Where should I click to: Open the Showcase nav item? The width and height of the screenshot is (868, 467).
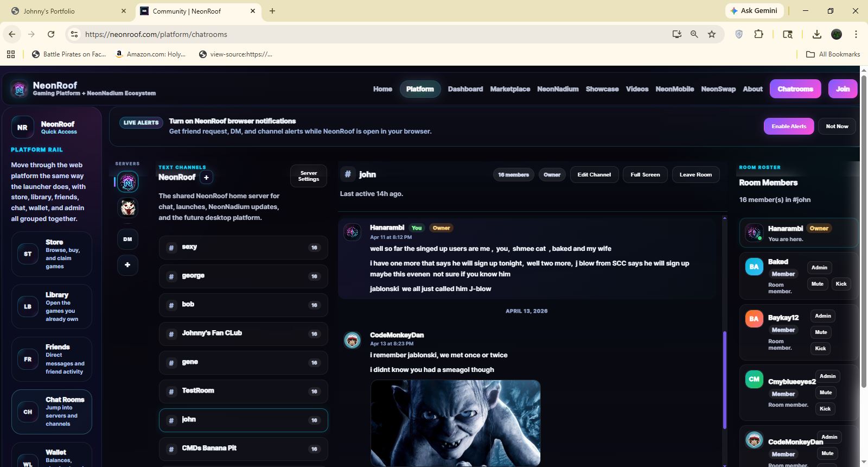602,89
